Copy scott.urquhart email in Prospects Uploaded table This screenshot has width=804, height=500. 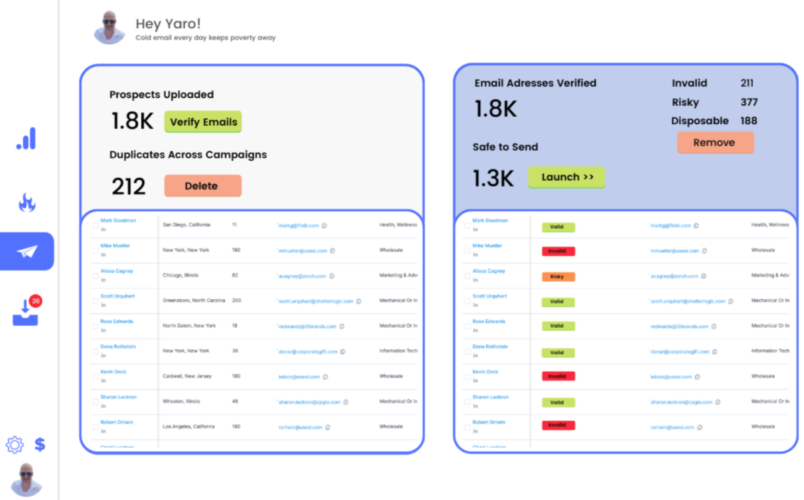pyautogui.click(x=358, y=301)
